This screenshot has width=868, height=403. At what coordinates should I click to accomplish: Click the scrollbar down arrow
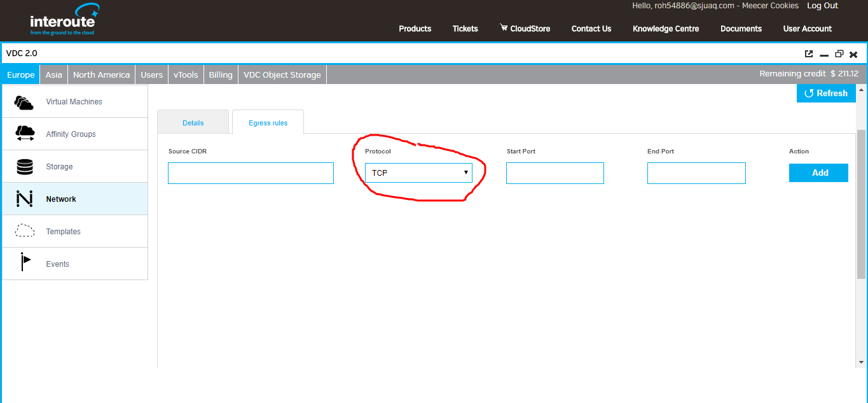(862, 362)
